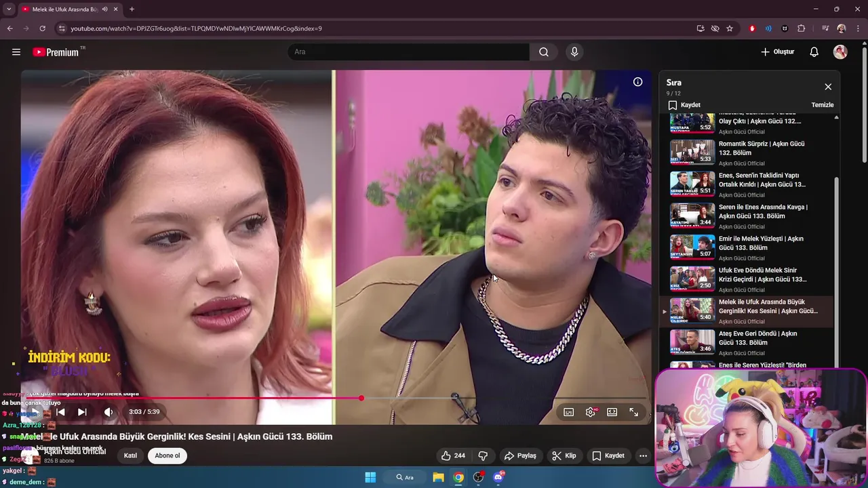Open a new browser tab
Screen dimensions: 868x488
tap(132, 9)
